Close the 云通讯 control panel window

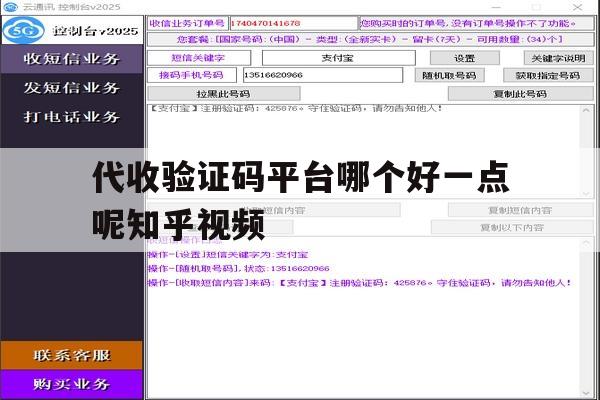pos(577,7)
